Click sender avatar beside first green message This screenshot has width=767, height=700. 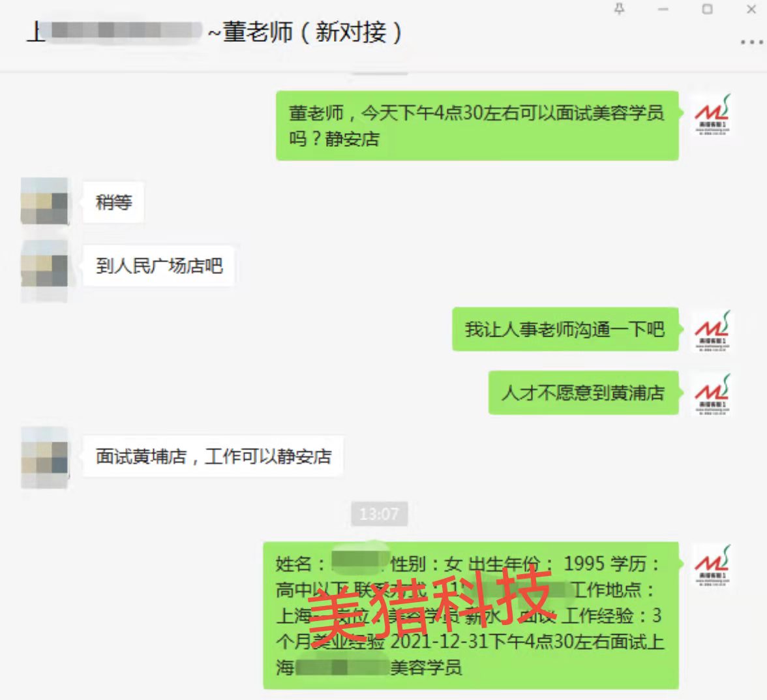712,114
